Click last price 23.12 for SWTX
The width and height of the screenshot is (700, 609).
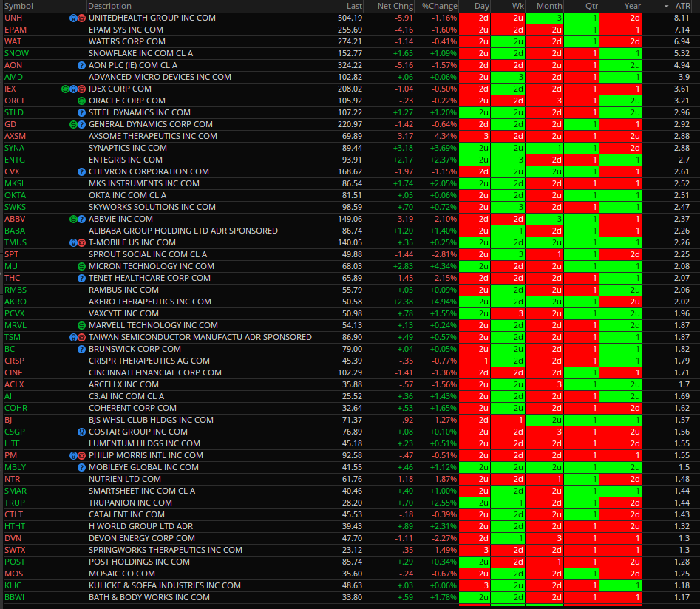click(353, 551)
